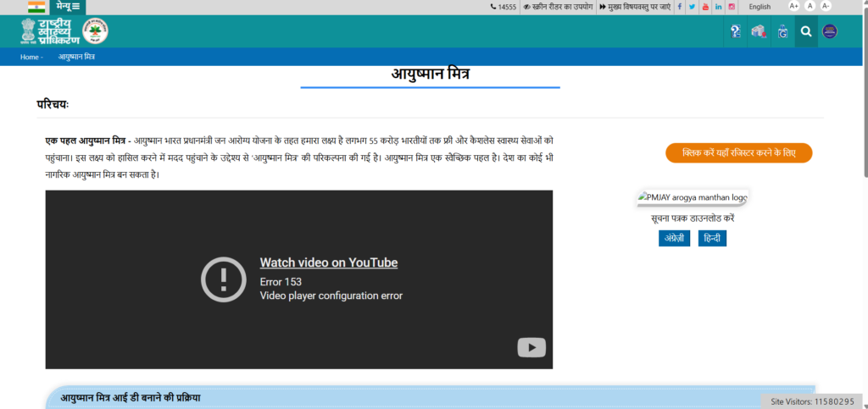Click मुख्य विषयवस्तु पर जाएं skip link

coord(634,7)
